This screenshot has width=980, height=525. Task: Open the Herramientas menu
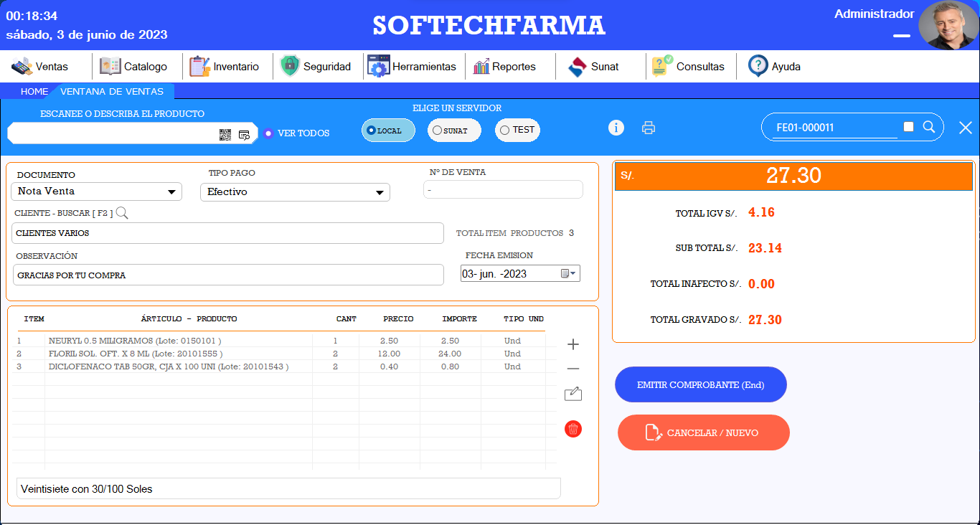pos(412,67)
